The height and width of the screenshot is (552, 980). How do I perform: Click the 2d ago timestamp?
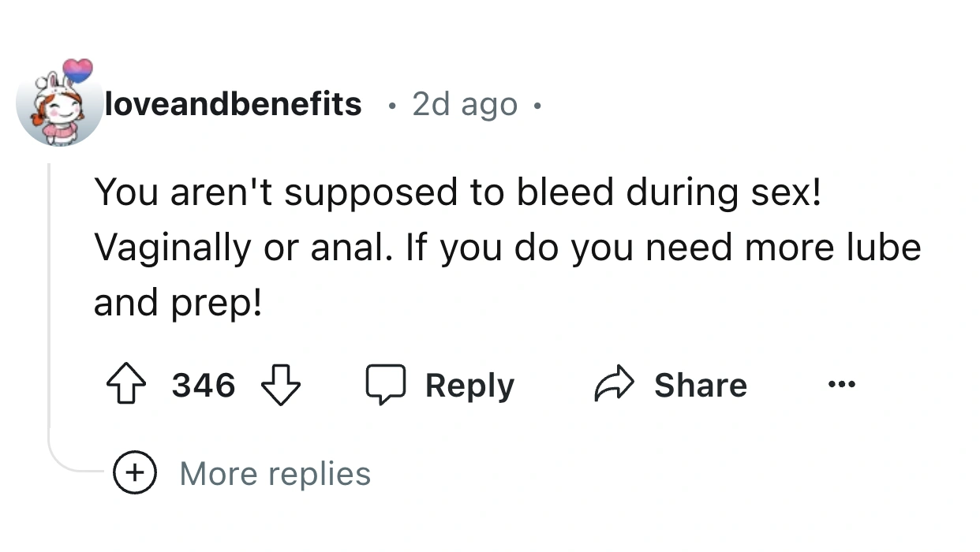tap(464, 103)
